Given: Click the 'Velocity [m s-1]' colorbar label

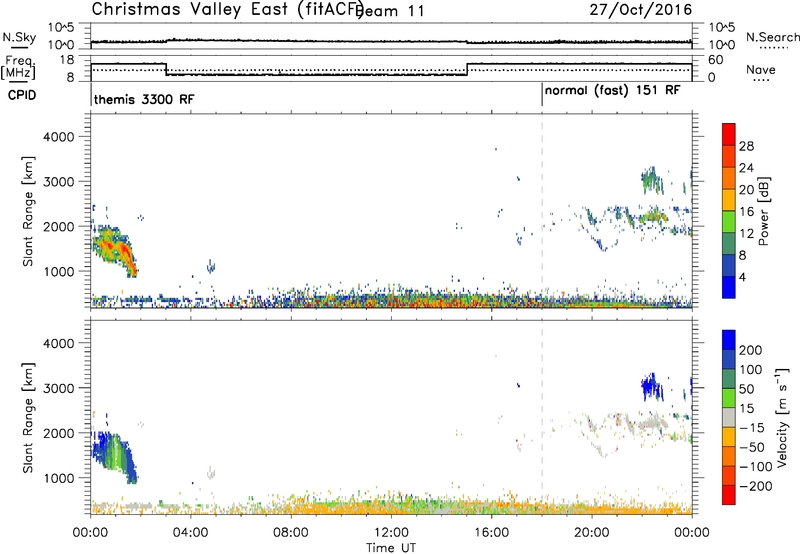Looking at the screenshot, I should click(x=782, y=417).
